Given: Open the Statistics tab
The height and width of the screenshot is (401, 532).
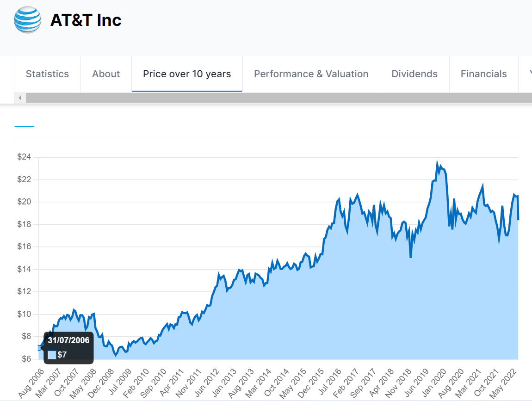Looking at the screenshot, I should (x=47, y=74).
